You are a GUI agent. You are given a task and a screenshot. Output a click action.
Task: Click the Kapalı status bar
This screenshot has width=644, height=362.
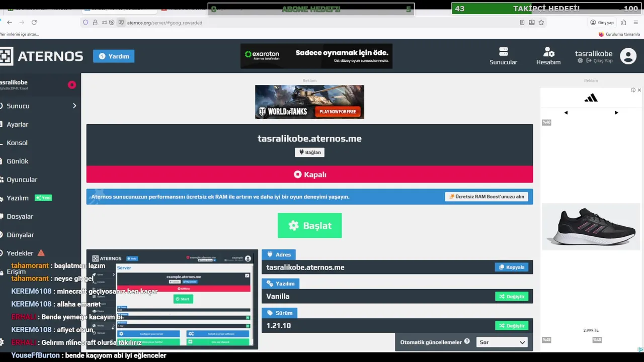point(309,174)
